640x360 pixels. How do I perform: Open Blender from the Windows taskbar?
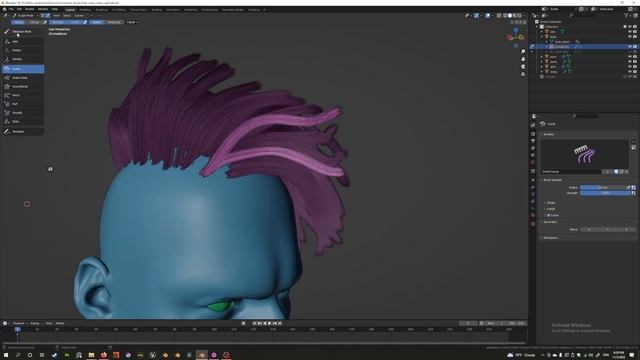[202, 355]
